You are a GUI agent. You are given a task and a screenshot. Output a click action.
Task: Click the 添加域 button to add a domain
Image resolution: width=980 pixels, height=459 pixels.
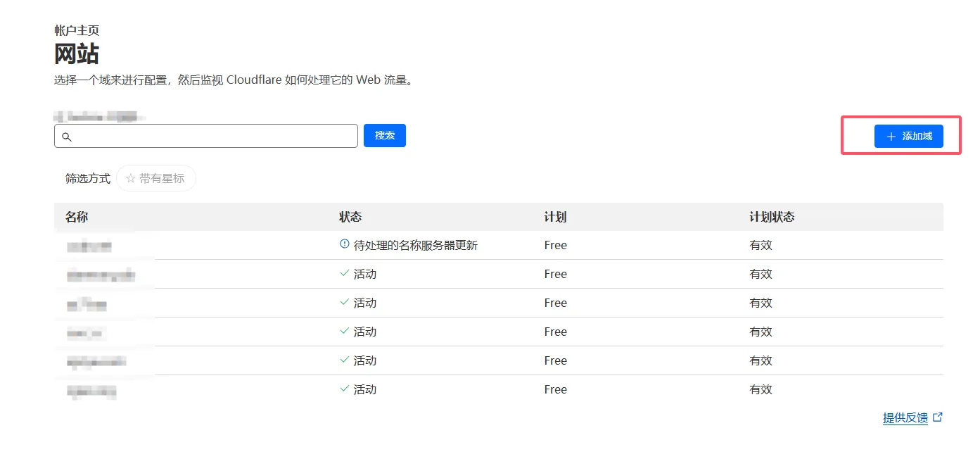[908, 137]
